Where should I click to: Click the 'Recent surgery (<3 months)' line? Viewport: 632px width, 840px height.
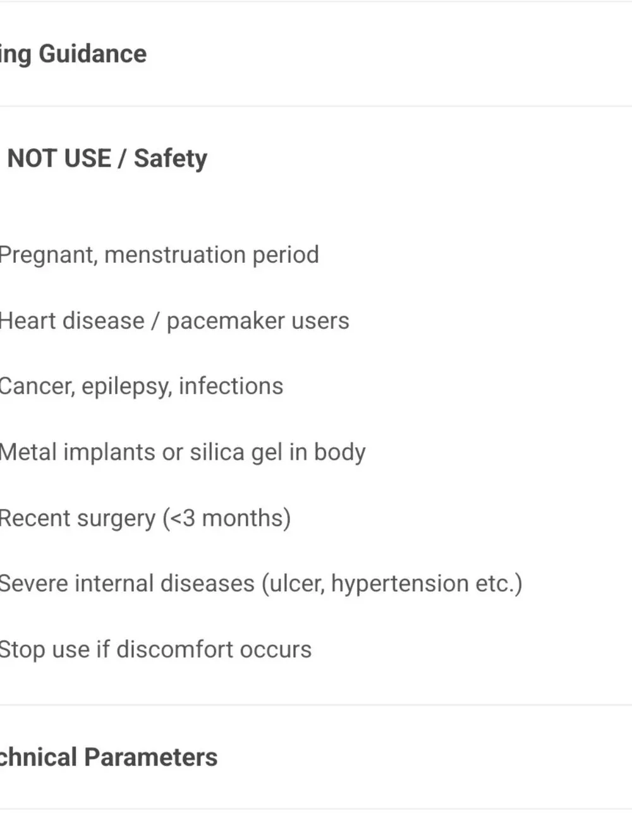tap(145, 519)
